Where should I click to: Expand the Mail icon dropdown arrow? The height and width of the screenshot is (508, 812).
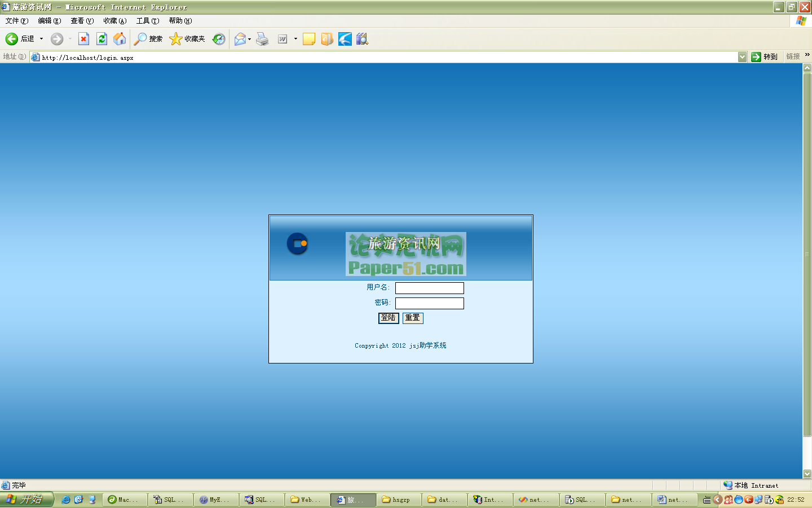[249, 39]
